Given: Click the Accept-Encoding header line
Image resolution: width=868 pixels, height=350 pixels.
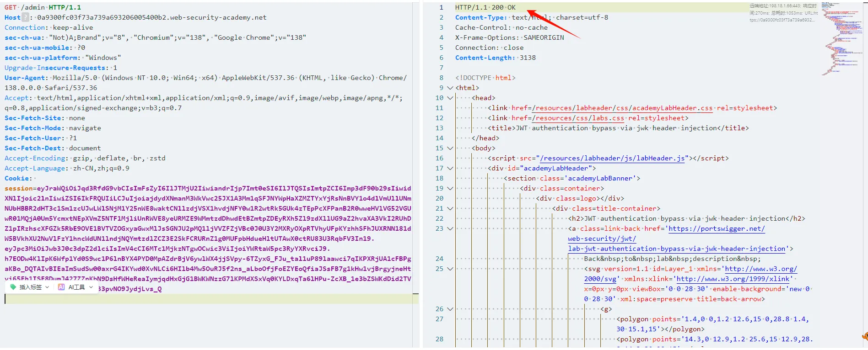Looking at the screenshot, I should pos(85,158).
